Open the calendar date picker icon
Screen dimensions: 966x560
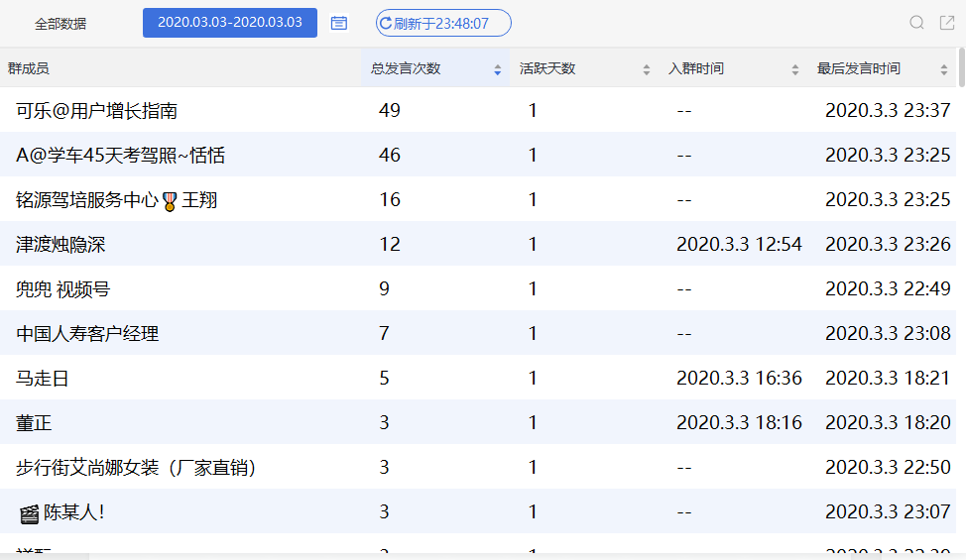click(x=339, y=24)
